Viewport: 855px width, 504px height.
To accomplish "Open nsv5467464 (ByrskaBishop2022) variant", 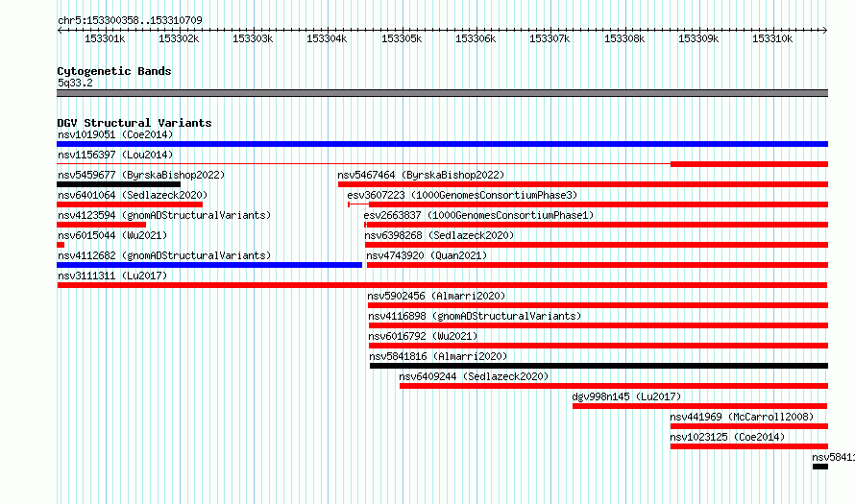I will point(421,175).
